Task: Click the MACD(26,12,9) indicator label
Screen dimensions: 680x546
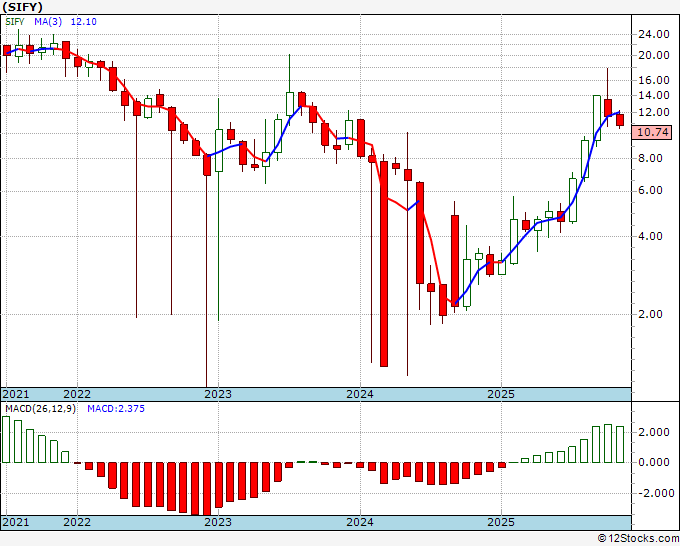Action: click(40, 409)
